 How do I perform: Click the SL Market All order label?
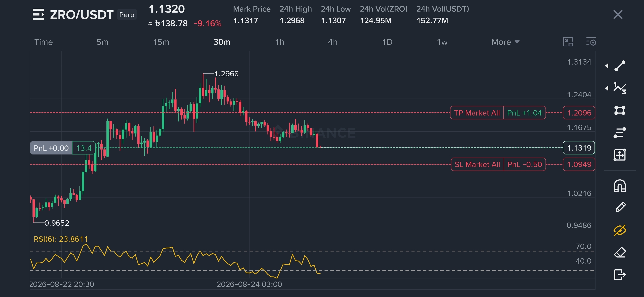click(477, 164)
